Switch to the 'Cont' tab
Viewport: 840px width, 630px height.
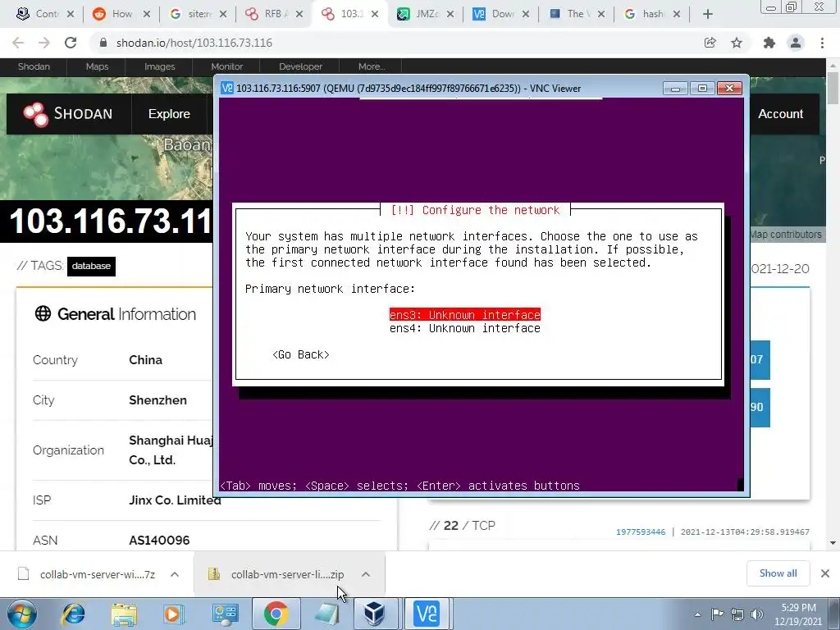[45, 14]
